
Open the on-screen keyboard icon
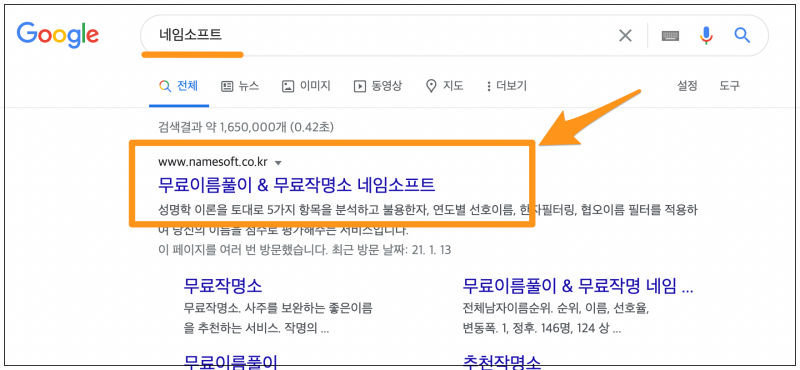(x=671, y=36)
